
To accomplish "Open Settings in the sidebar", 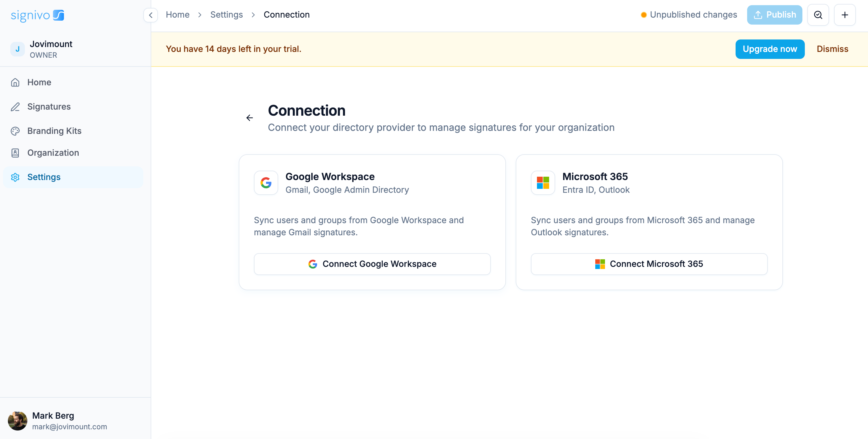I will coord(73,177).
